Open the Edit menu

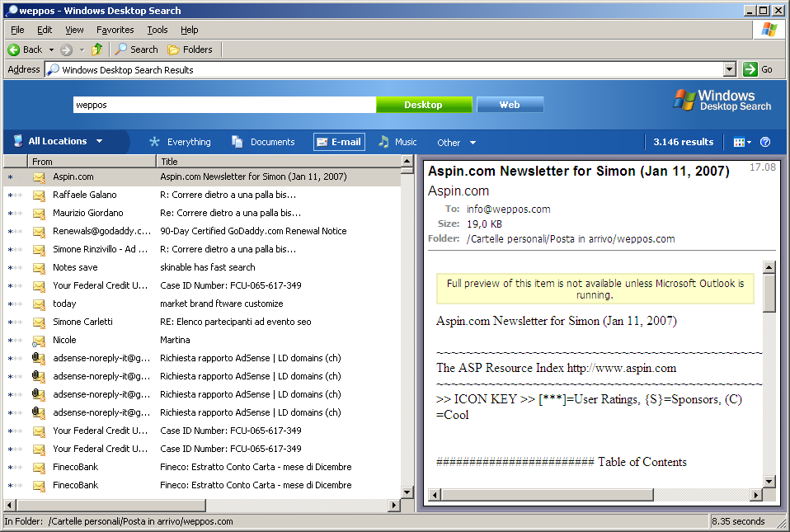point(45,30)
